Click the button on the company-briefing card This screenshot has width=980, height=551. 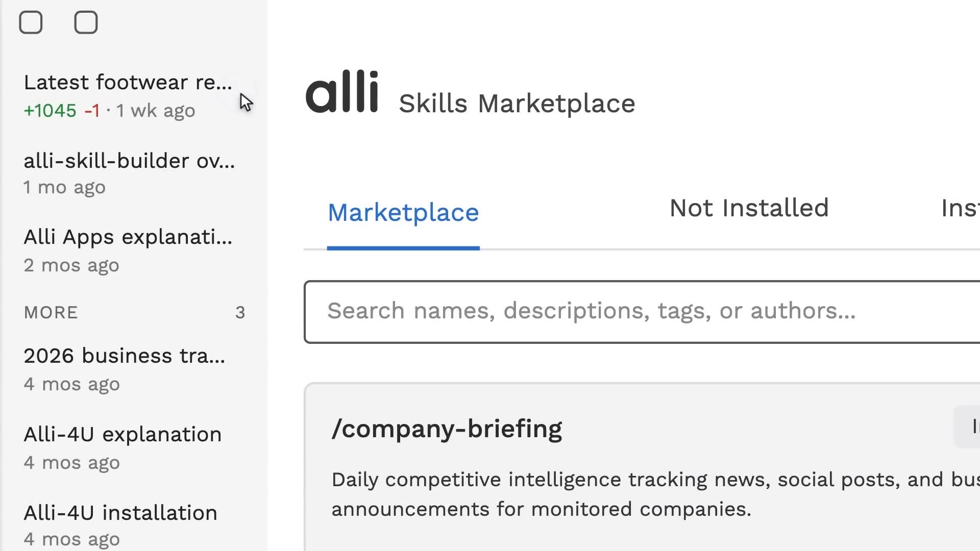pos(967,427)
